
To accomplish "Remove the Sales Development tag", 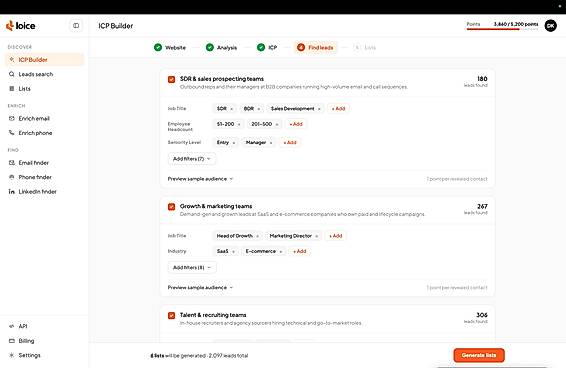I will pyautogui.click(x=319, y=109).
